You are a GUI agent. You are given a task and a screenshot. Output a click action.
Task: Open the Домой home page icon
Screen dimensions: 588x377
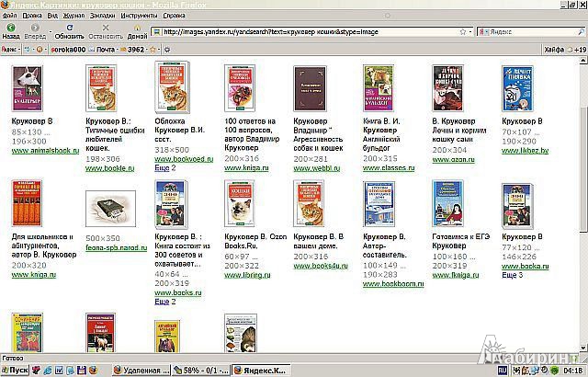(137, 31)
